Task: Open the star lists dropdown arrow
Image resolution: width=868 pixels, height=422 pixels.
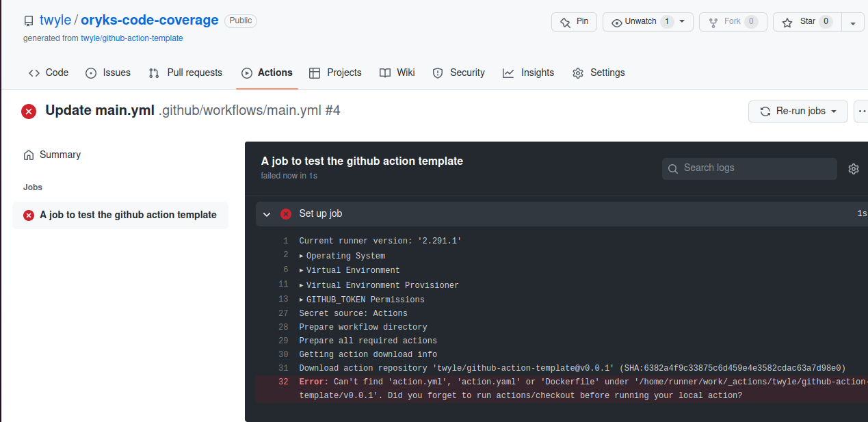Action: (x=853, y=22)
